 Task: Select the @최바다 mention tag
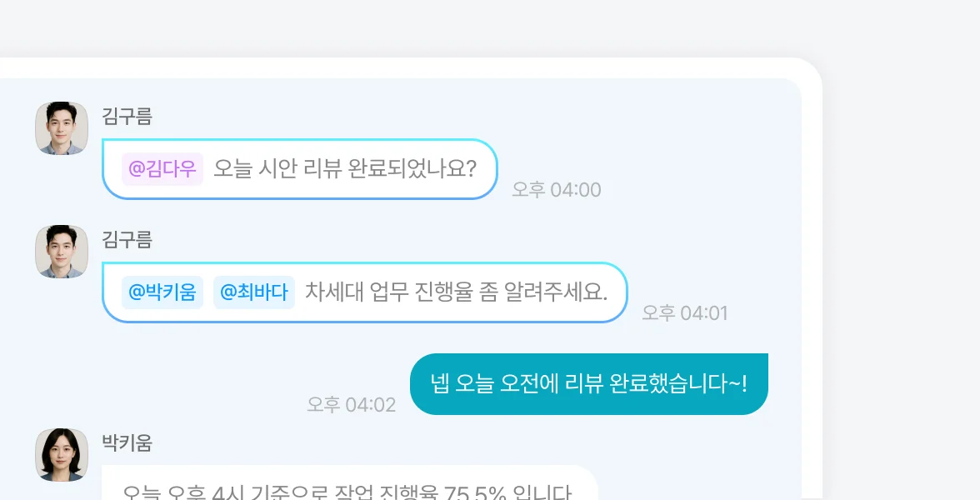point(254,292)
